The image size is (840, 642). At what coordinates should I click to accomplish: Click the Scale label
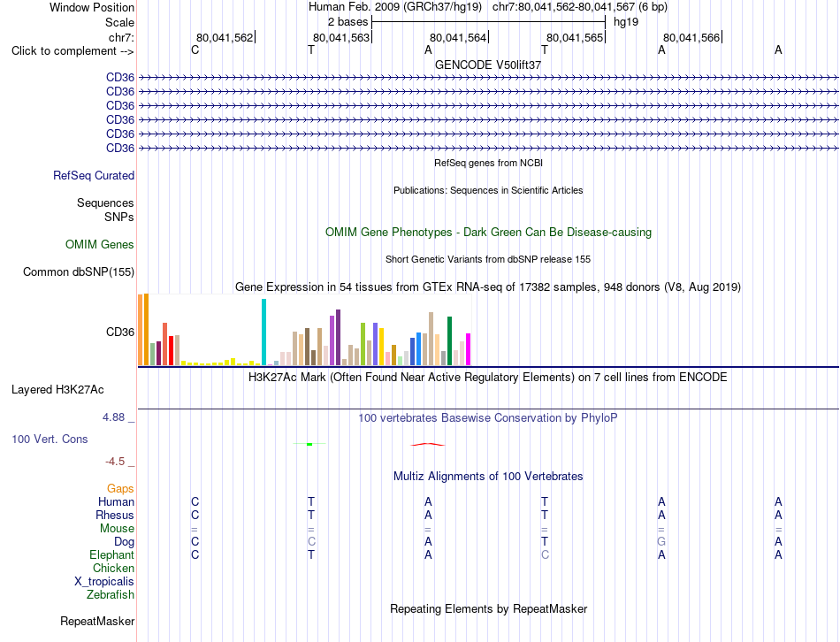[x=119, y=22]
